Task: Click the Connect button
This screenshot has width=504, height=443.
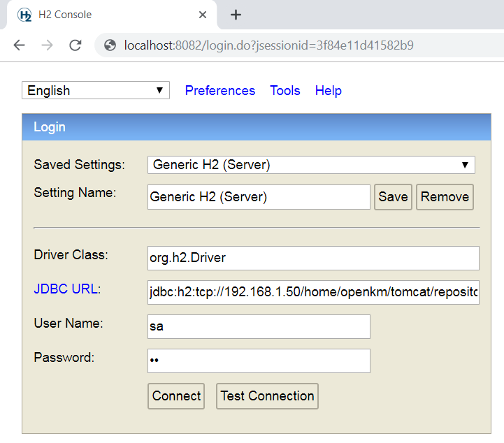Action: tap(176, 396)
